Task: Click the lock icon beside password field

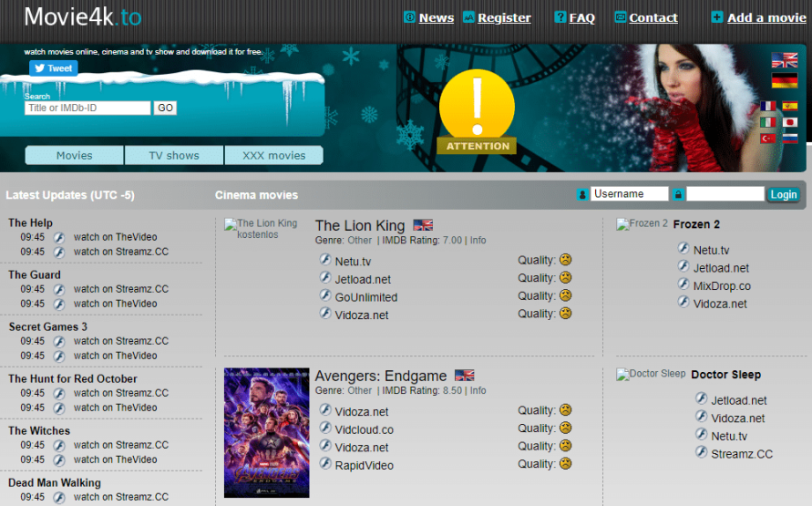Action: click(x=678, y=194)
